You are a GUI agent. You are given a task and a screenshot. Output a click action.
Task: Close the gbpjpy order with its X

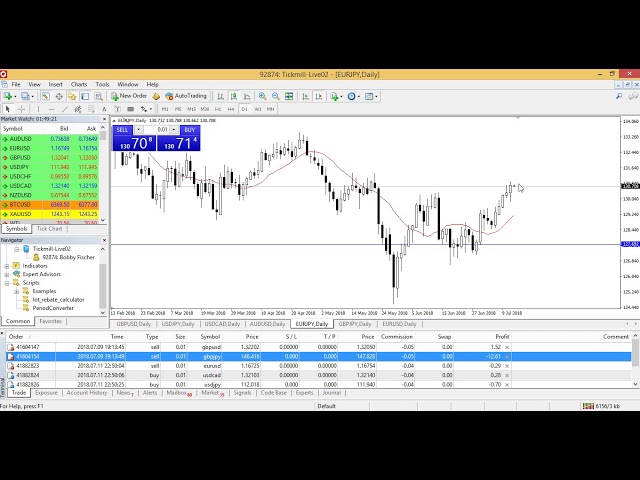click(x=506, y=356)
